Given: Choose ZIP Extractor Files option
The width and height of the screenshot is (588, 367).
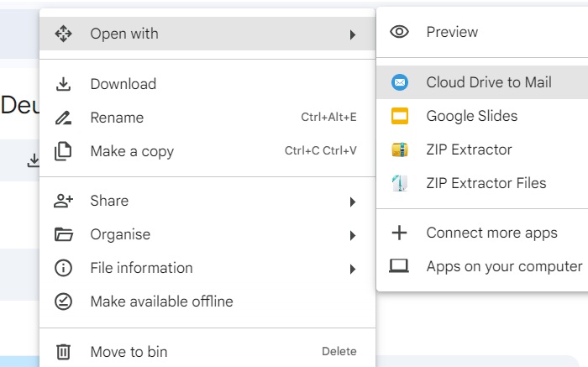Looking at the screenshot, I should [482, 183].
